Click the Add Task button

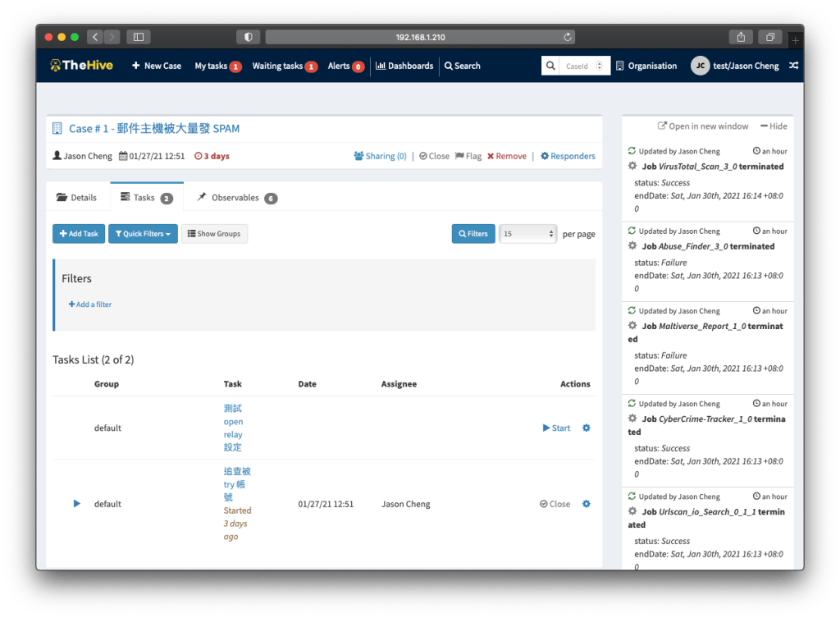coord(79,234)
